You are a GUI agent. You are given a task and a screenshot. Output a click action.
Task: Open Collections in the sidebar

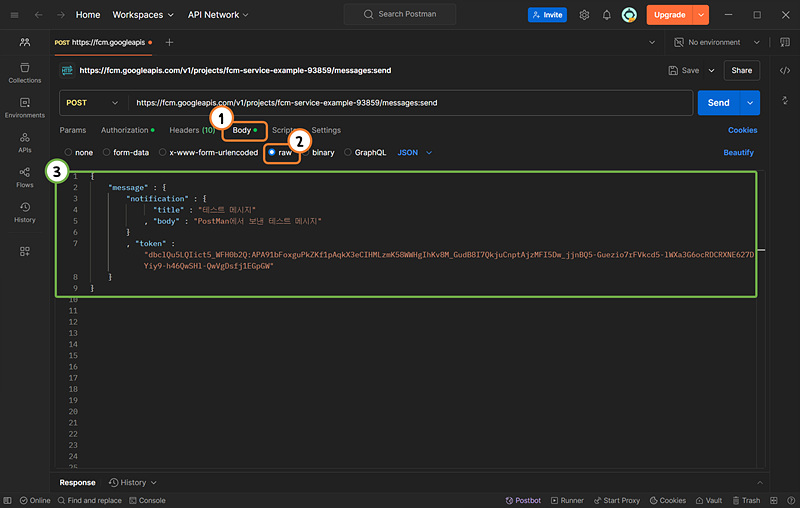[24, 73]
